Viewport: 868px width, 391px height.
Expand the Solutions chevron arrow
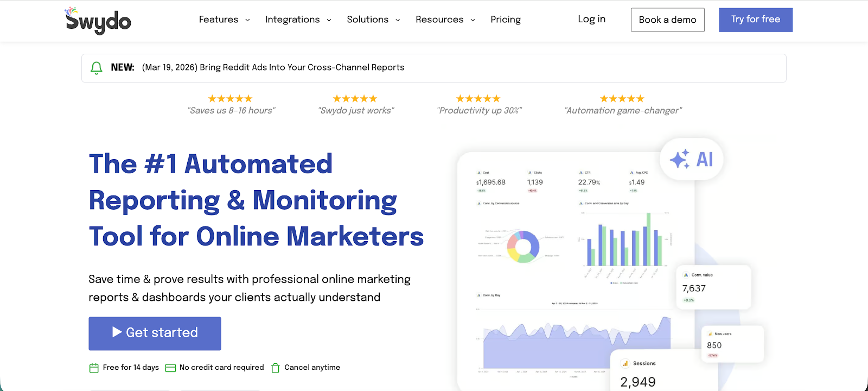click(398, 20)
